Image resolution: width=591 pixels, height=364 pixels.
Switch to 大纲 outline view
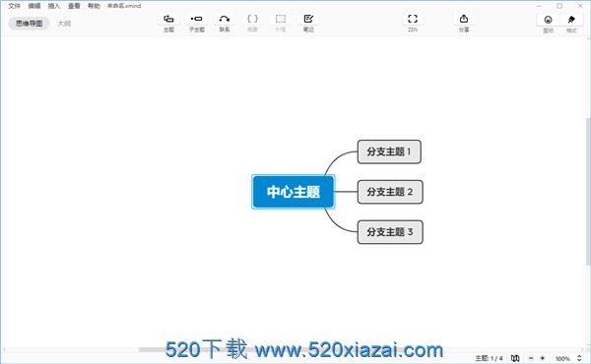[64, 24]
